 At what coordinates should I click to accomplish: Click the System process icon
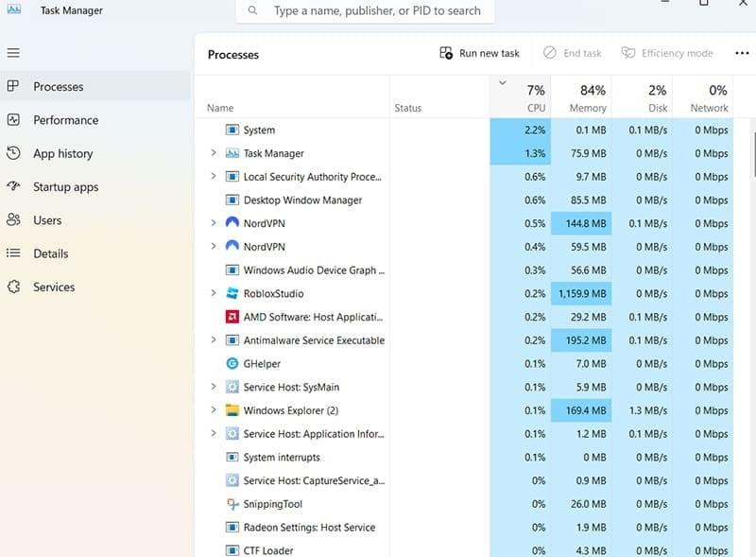232,130
